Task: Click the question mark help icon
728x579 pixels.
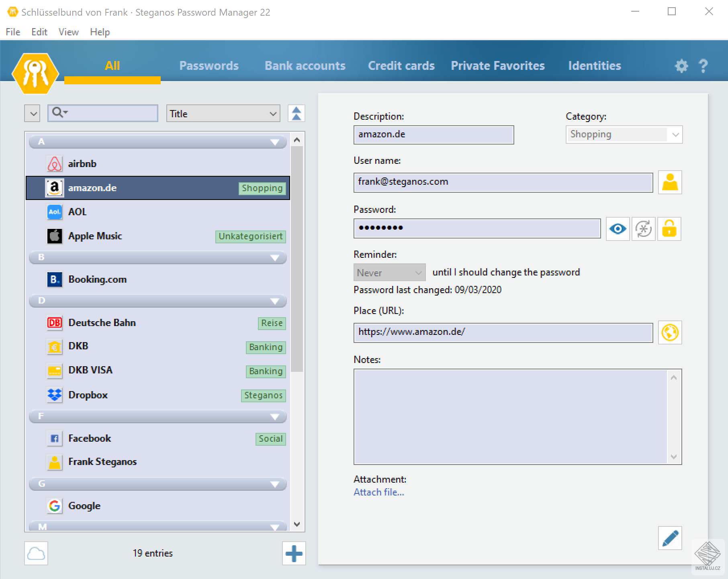Action: 703,66
